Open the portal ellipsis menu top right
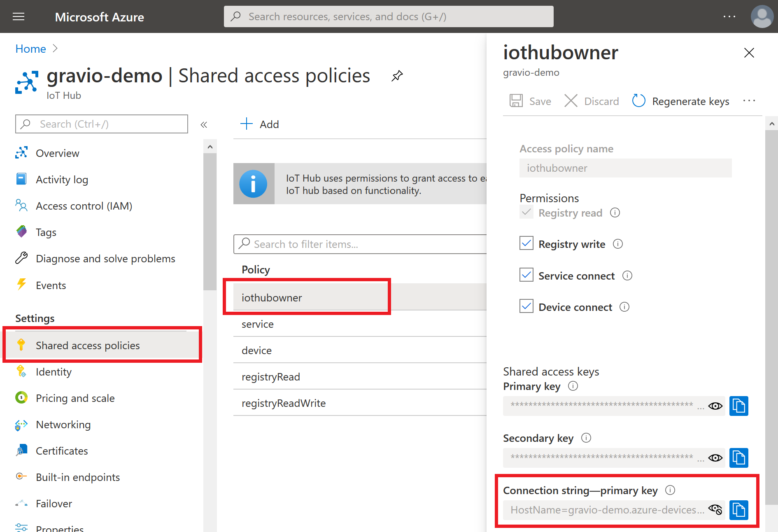This screenshot has width=778, height=532. (x=730, y=16)
